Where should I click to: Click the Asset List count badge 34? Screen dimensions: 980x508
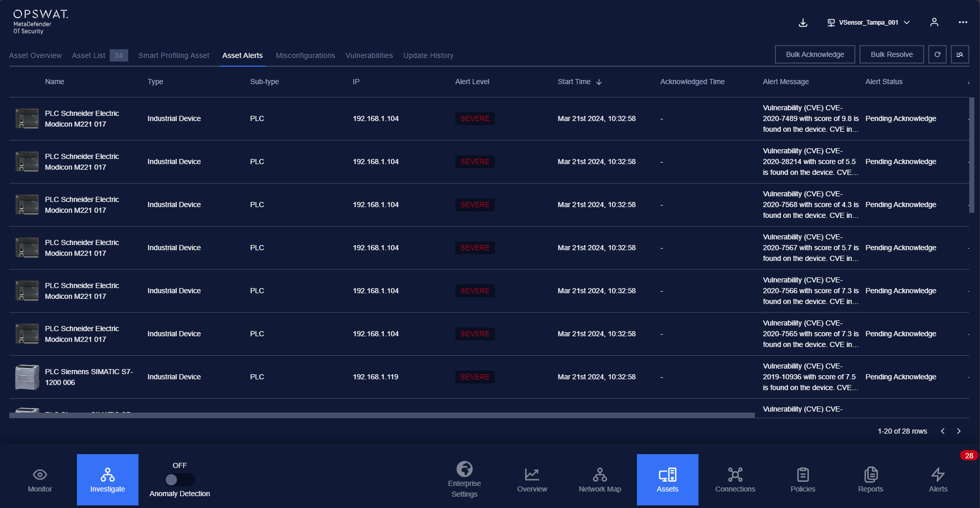point(119,55)
